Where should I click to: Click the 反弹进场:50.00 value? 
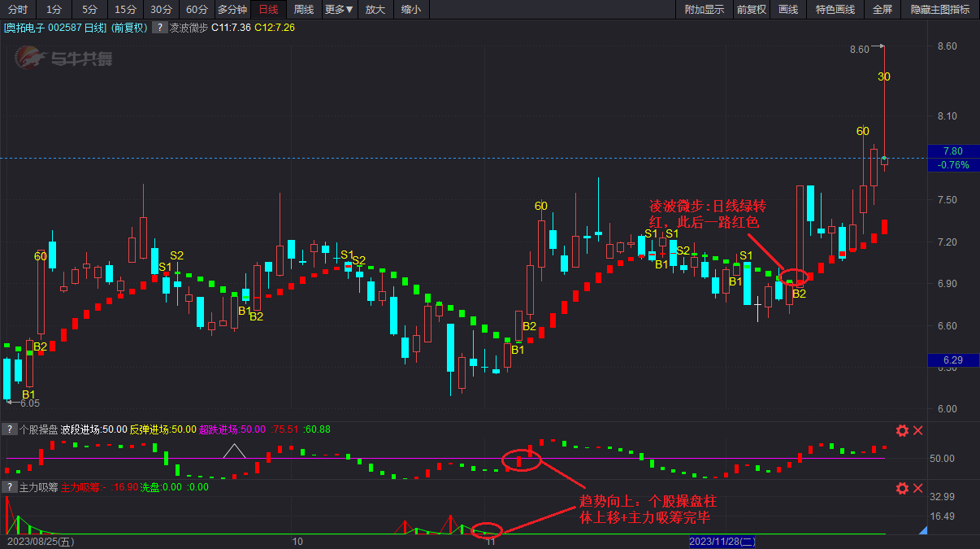tap(163, 429)
